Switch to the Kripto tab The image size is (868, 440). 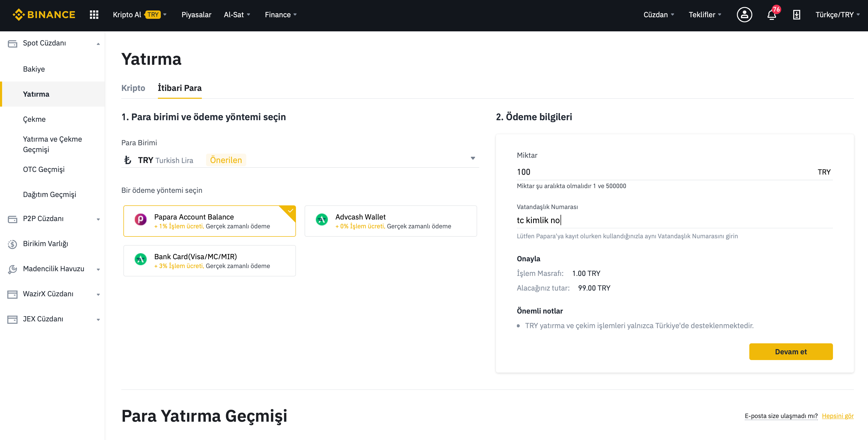point(133,88)
